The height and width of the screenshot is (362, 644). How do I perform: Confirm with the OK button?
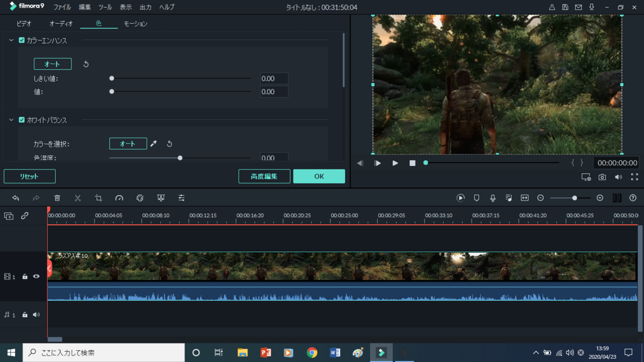point(319,176)
